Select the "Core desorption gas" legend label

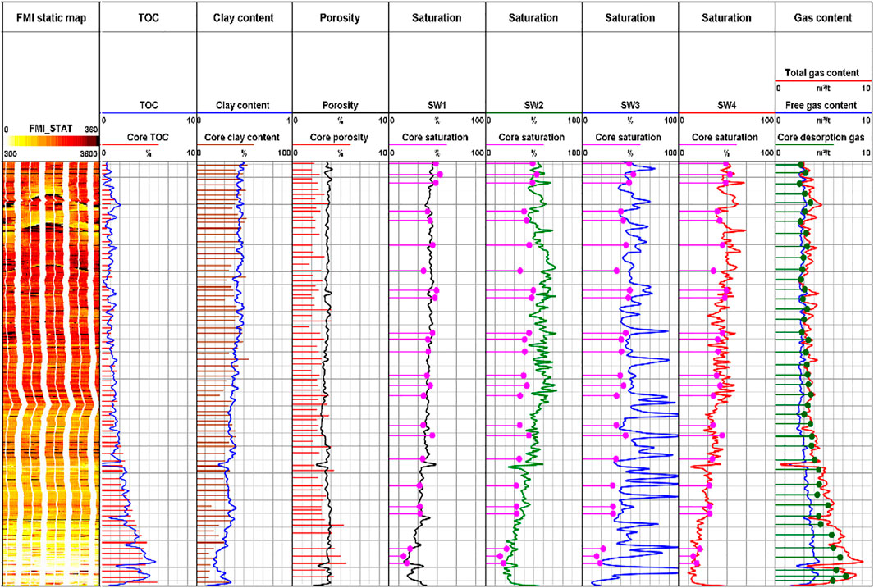click(821, 138)
